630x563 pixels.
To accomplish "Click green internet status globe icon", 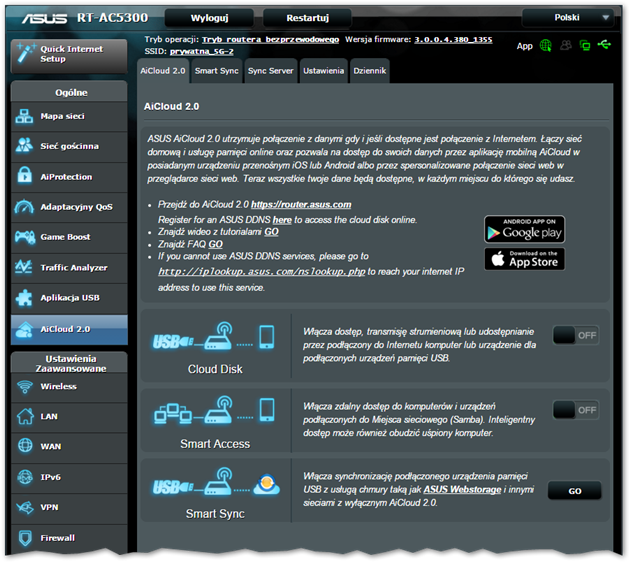I will click(x=545, y=45).
